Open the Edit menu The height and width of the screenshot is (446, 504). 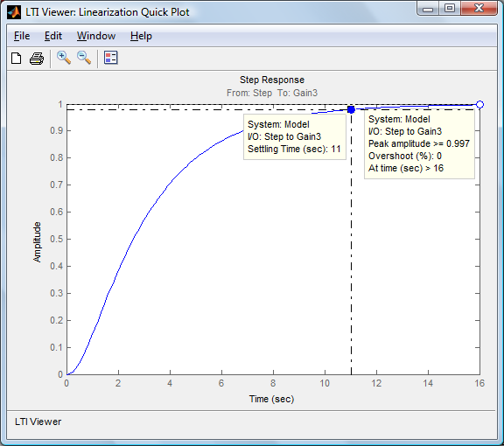point(53,36)
